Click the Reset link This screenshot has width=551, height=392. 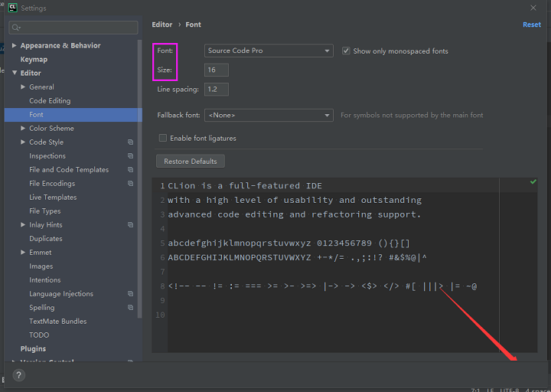pos(532,24)
